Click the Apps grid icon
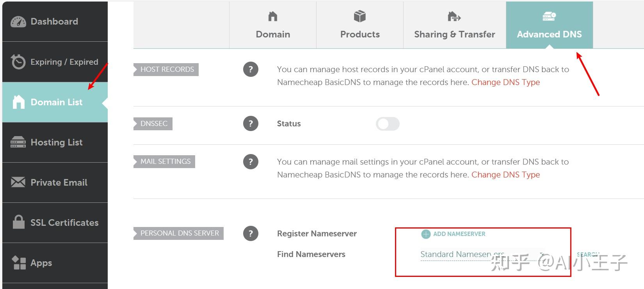Screen dimensions: 644x289 click(18, 263)
